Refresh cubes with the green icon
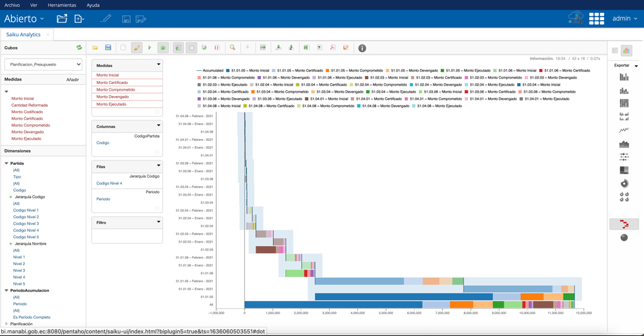644x336 pixels. (x=79, y=48)
